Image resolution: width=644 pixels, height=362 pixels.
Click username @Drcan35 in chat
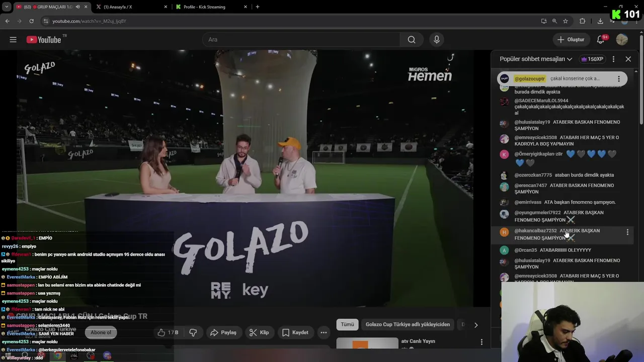[525, 250]
